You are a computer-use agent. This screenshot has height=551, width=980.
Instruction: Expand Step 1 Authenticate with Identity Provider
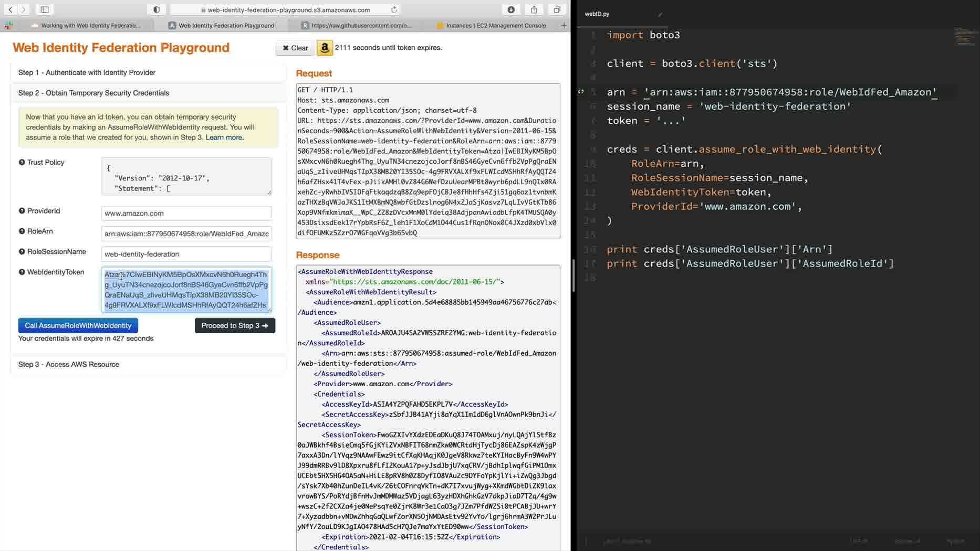click(87, 72)
